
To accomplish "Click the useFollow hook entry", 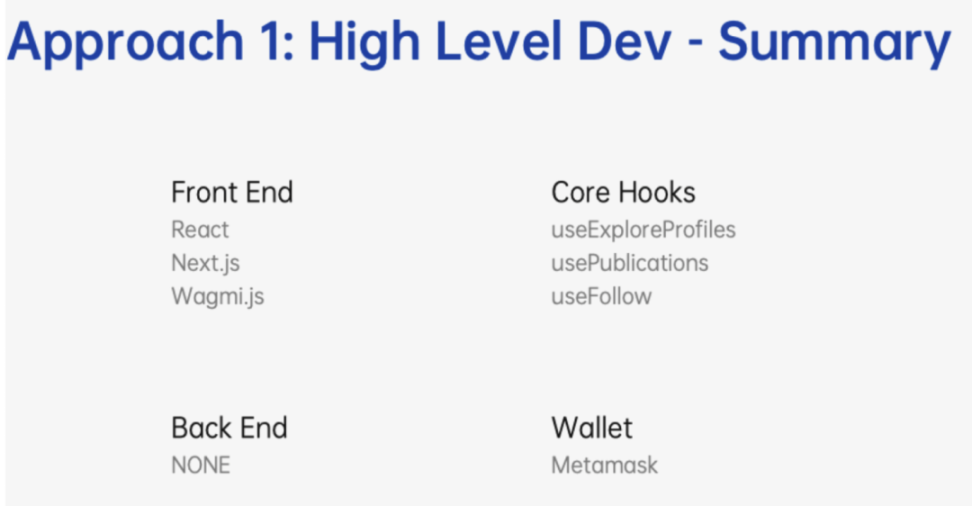I will 601,296.
